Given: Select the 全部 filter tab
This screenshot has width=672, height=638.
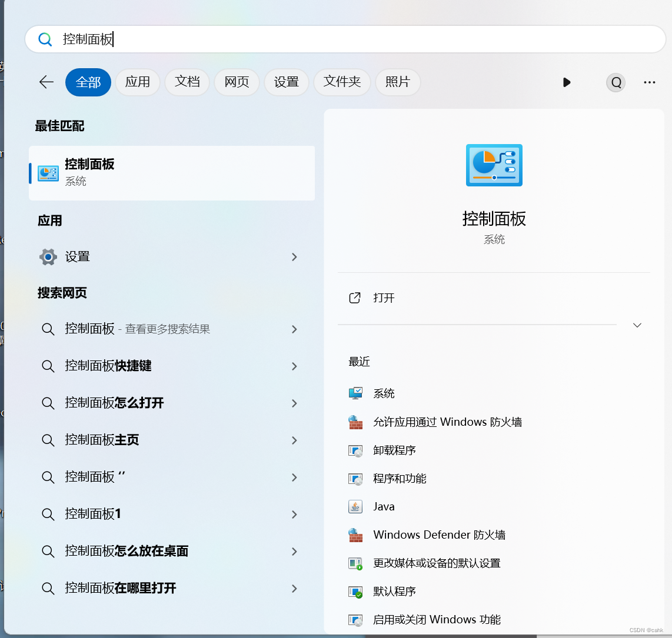Looking at the screenshot, I should pos(88,82).
